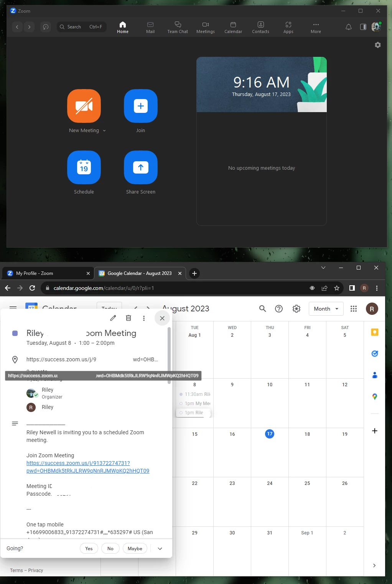The height and width of the screenshot is (584, 392).
Task: Open event options three-dot menu
Action: pos(144,318)
